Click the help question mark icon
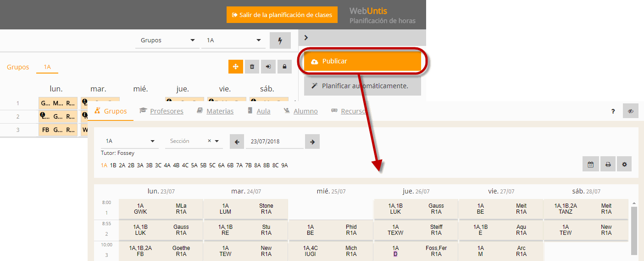 point(613,111)
